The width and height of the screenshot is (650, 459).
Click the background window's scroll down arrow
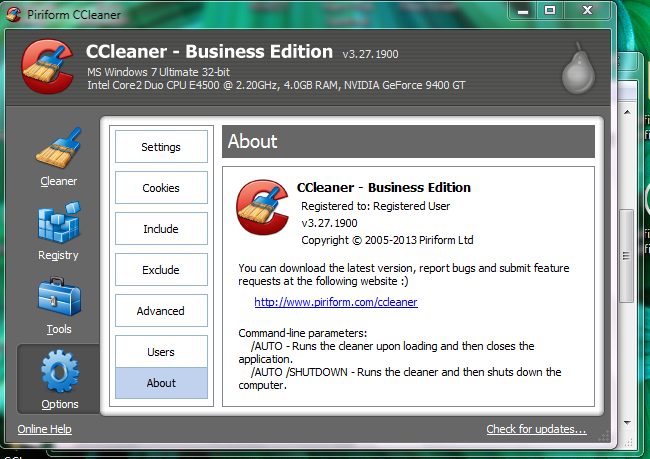(627, 423)
